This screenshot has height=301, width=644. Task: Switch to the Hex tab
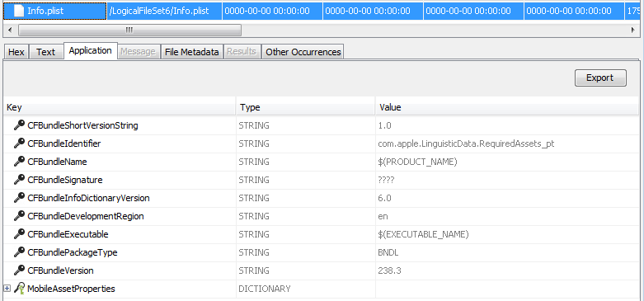point(16,52)
